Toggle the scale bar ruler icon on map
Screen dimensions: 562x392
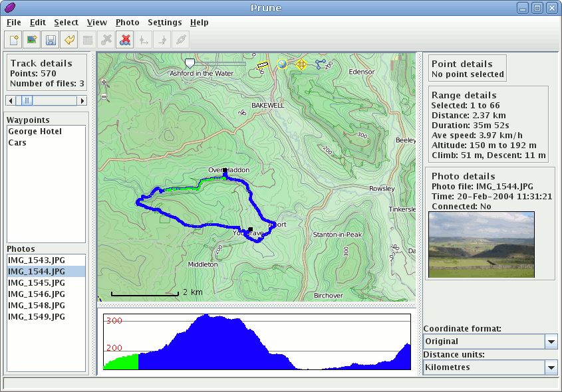click(x=263, y=65)
